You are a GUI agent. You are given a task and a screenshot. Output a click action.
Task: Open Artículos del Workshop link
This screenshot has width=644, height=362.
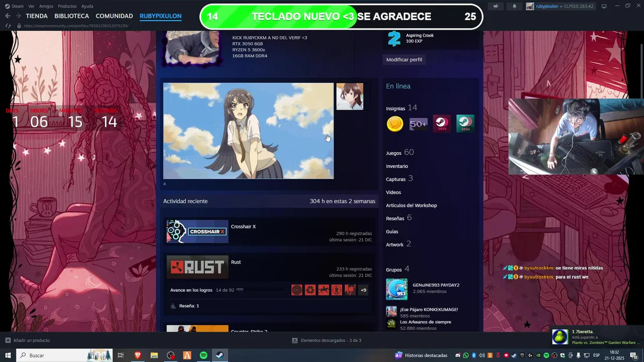pyautogui.click(x=412, y=206)
